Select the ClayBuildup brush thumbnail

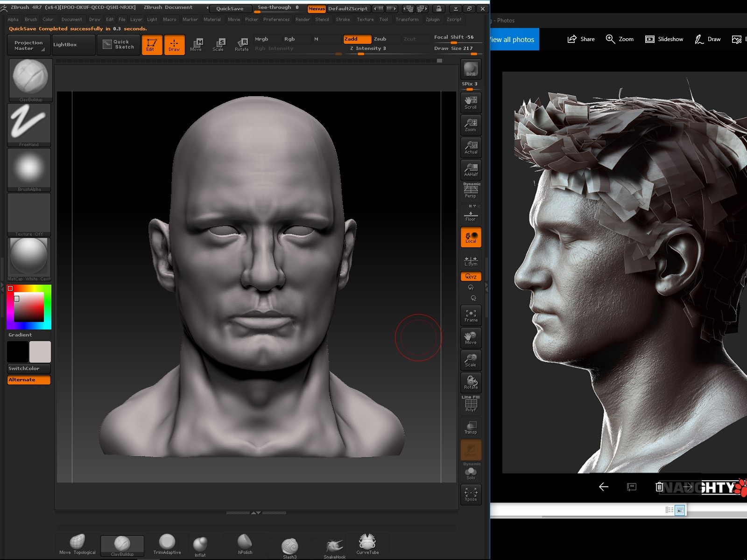(x=30, y=79)
